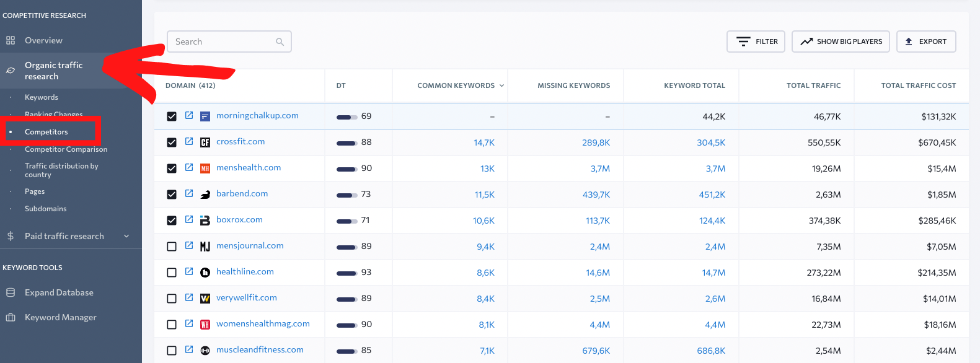Image resolution: width=980 pixels, height=363 pixels.
Task: Click Show Big Players button
Action: (841, 42)
